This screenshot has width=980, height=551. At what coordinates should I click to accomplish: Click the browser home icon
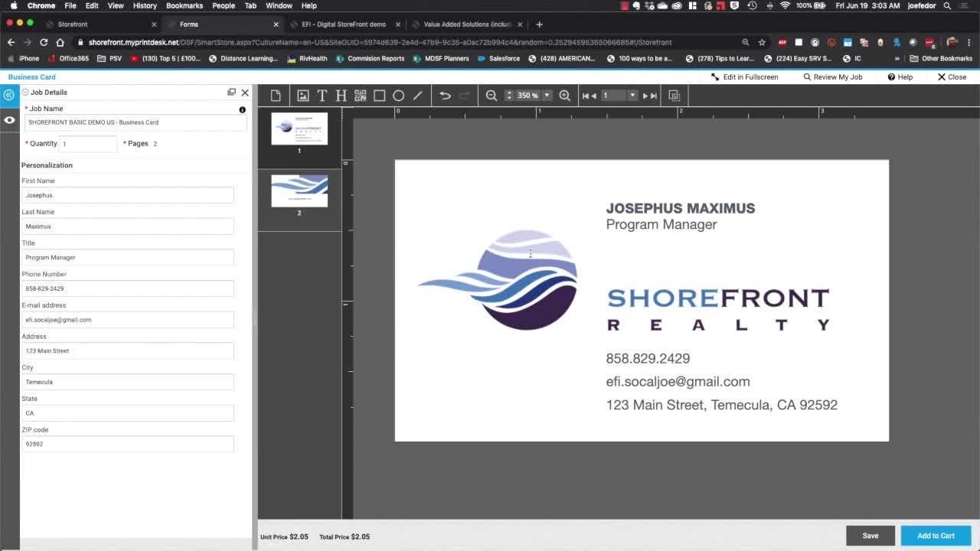click(x=60, y=42)
